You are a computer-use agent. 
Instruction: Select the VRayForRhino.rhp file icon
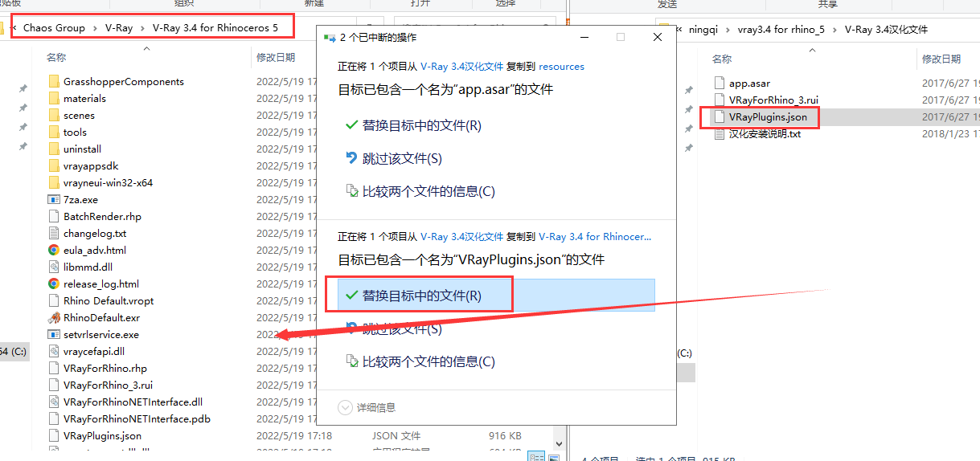54,368
